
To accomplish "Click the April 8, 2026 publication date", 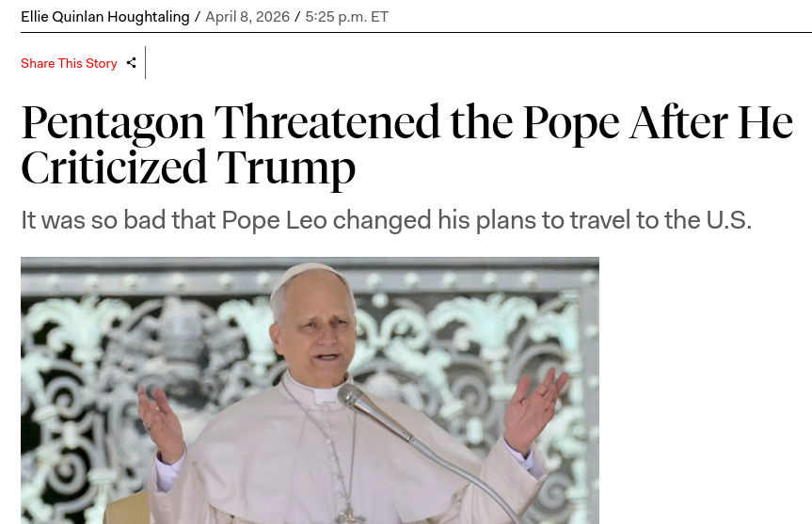I will click(x=247, y=17).
